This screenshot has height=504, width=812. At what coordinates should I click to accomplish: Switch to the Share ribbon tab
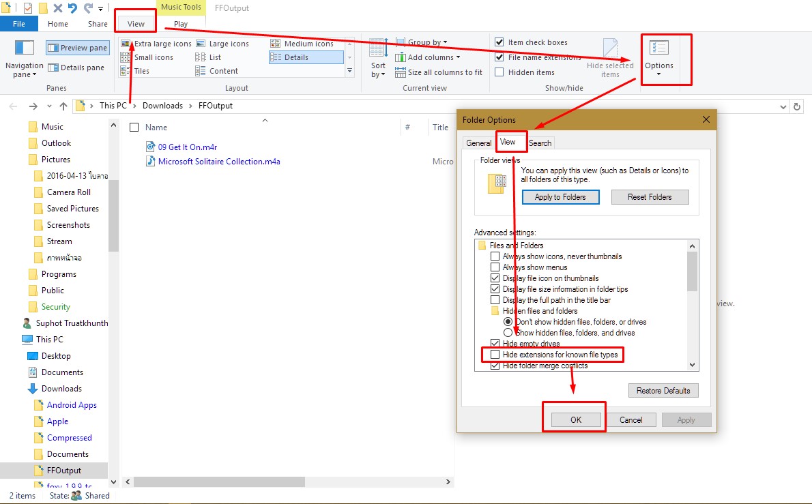98,24
